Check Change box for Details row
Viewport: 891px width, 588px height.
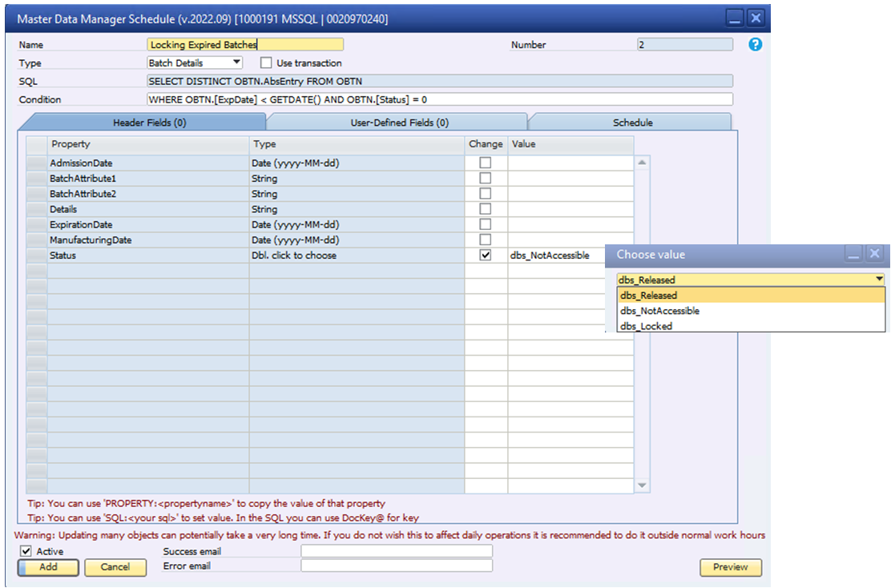pyautogui.click(x=486, y=209)
